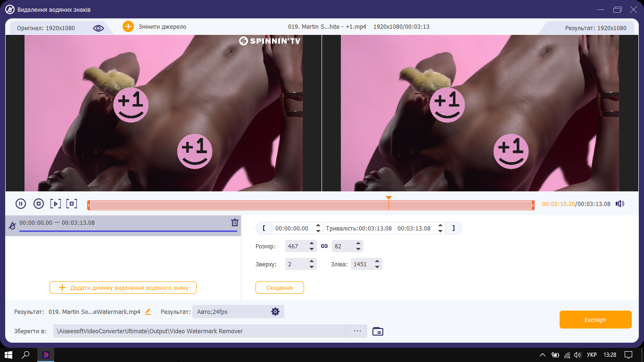Decrease the Зліва left offset value

[377, 267]
